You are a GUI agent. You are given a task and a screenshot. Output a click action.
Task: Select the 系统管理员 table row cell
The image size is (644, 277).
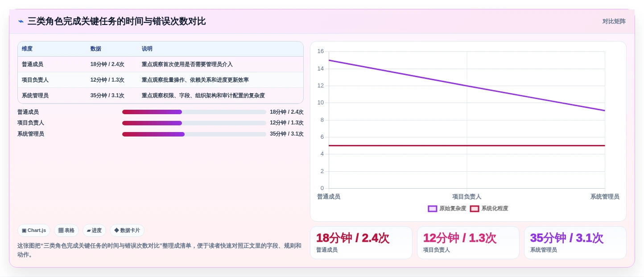pos(35,95)
